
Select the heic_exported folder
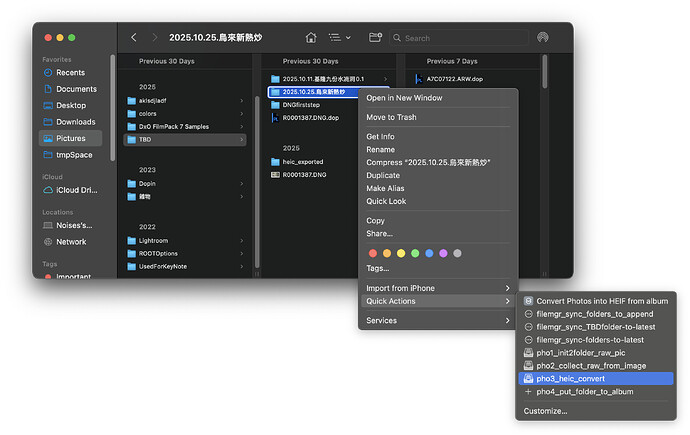point(313,162)
